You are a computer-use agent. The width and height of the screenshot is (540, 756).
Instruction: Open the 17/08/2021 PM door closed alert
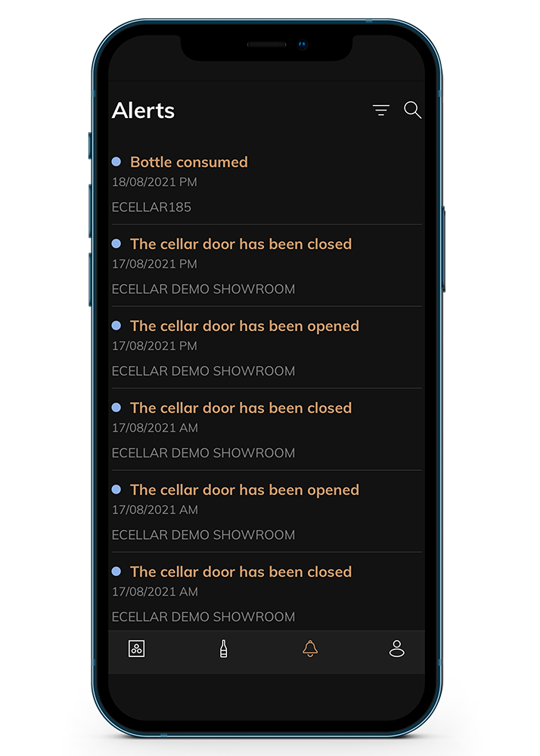tap(267, 265)
